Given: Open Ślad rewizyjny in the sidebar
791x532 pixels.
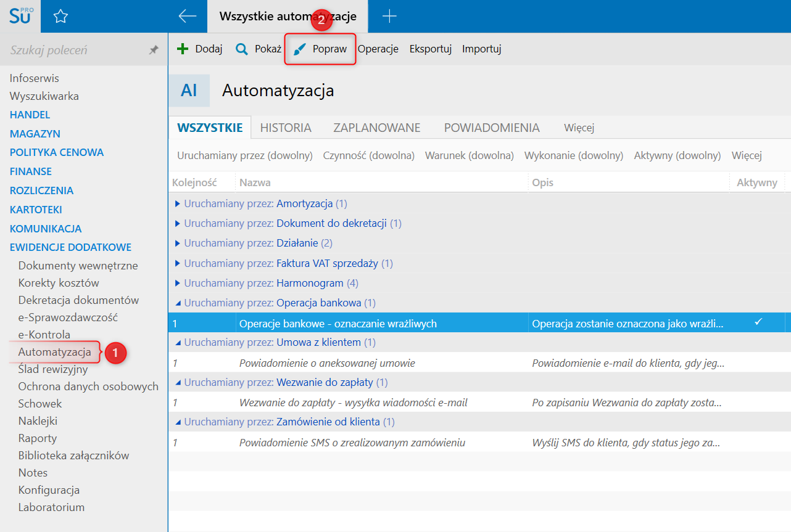Looking at the screenshot, I should pyautogui.click(x=53, y=369).
